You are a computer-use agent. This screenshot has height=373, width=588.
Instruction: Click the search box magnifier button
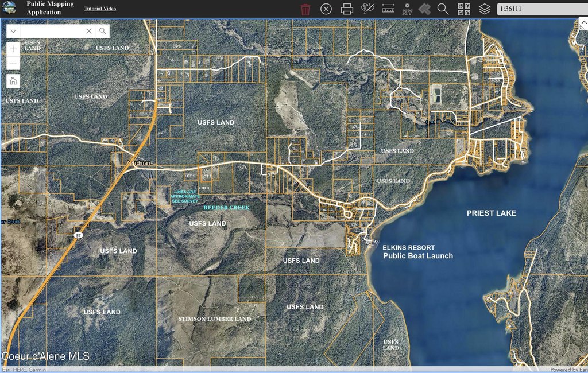pos(102,31)
